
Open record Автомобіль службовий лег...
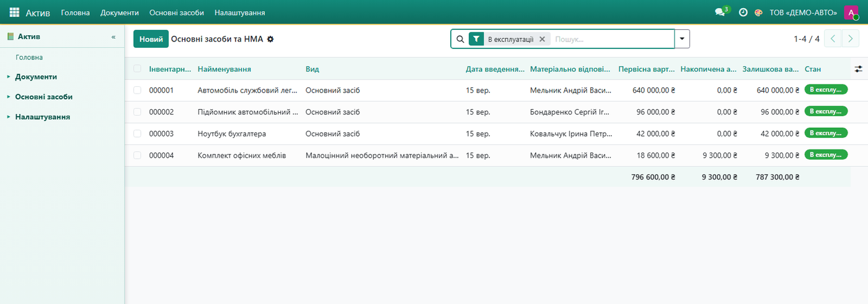coord(248,91)
